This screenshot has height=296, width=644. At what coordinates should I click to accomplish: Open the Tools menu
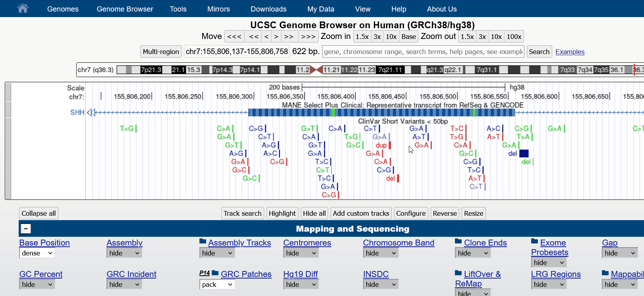pyautogui.click(x=178, y=9)
